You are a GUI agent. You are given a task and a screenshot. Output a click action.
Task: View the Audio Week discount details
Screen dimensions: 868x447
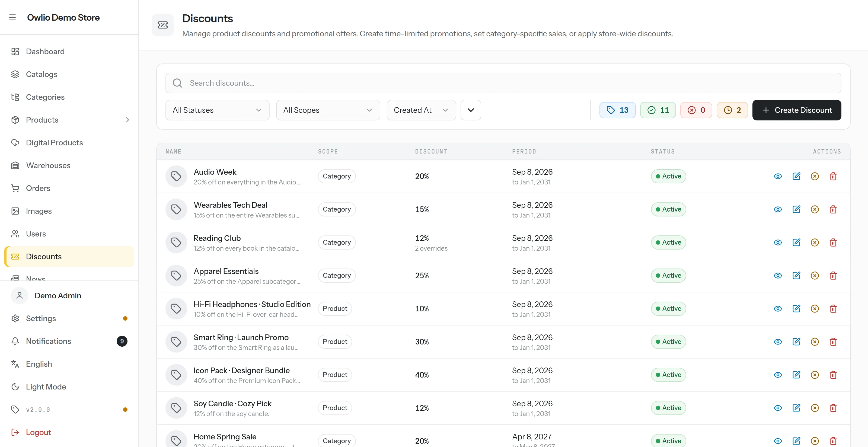778,176
